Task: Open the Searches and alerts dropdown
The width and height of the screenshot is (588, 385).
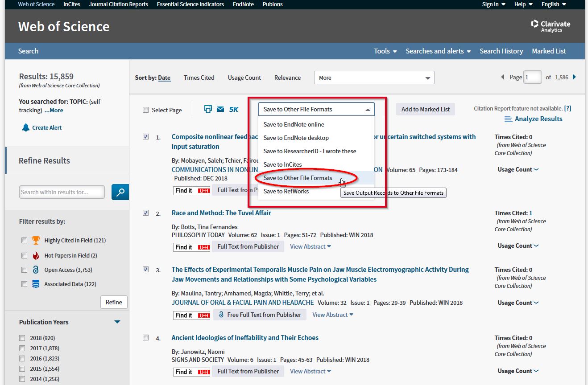Action: click(x=438, y=51)
